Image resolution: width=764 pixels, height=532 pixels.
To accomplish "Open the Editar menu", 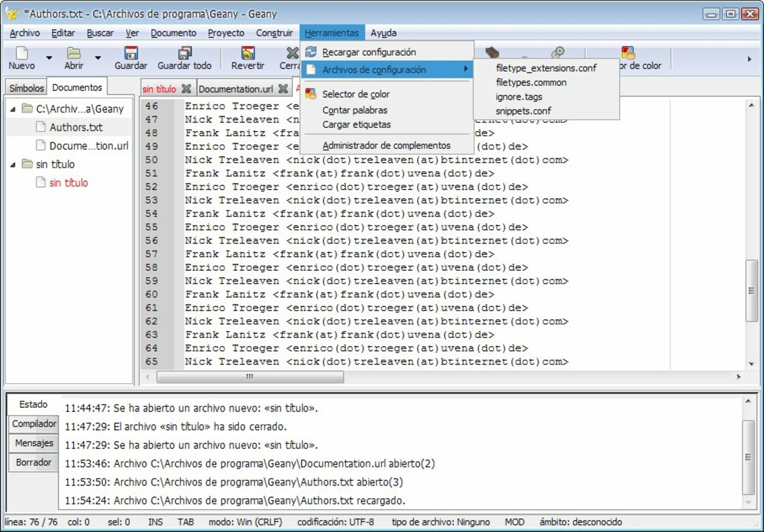I will coord(63,33).
